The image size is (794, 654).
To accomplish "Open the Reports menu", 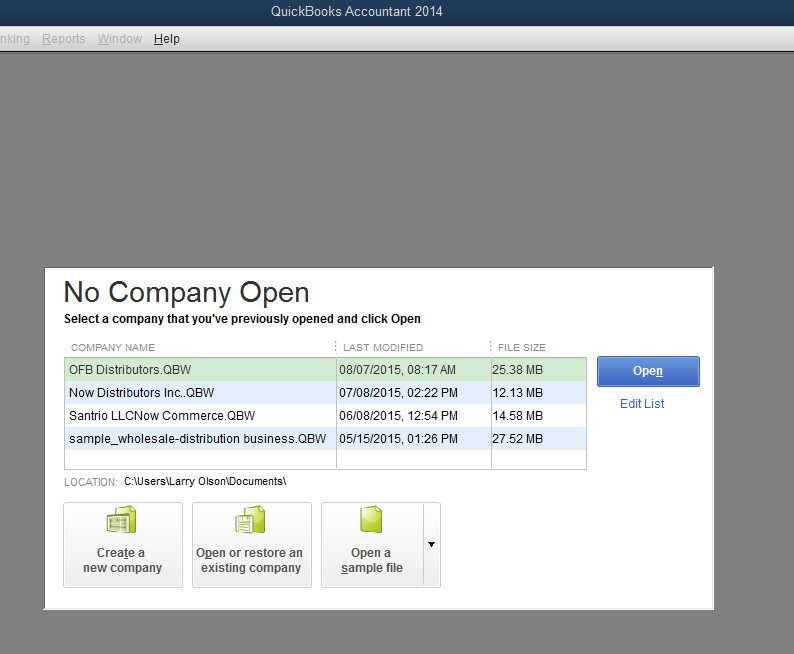I will click(x=63, y=39).
